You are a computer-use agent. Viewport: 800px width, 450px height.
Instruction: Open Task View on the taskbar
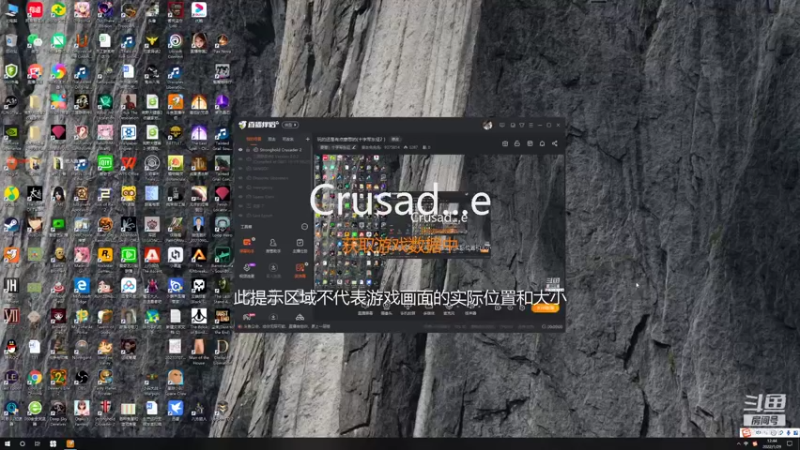coord(37,444)
